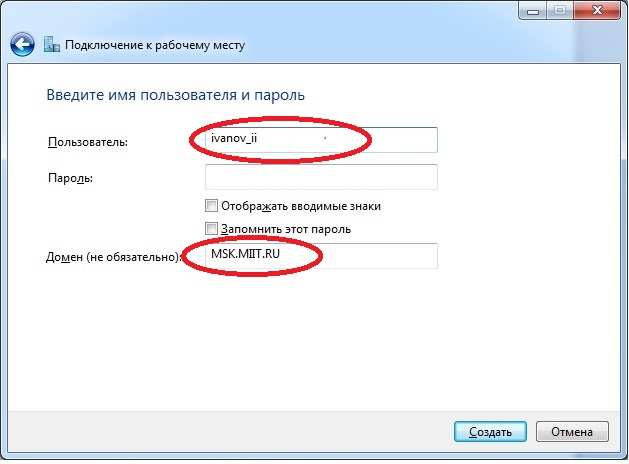Image resolution: width=629 pixels, height=464 pixels.
Task: Cancel the wizard with Отмена
Action: point(572,432)
